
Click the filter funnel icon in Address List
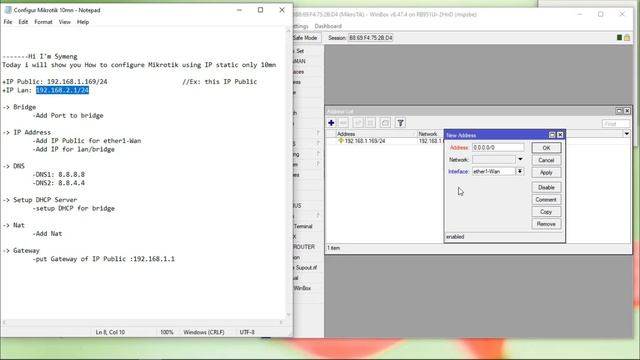click(x=400, y=123)
